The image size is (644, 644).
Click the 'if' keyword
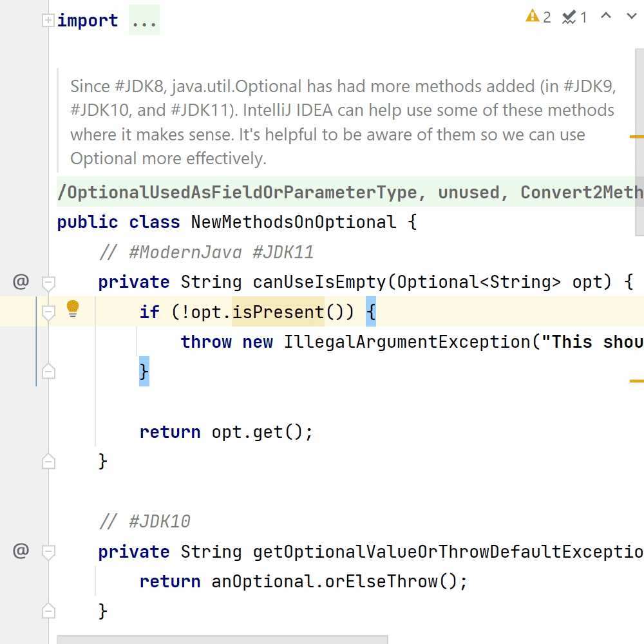[149, 312]
